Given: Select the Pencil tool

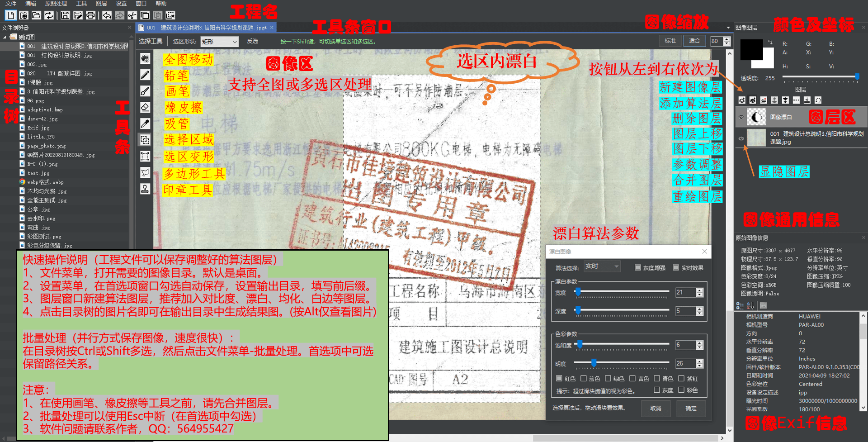Looking at the screenshot, I should coord(145,75).
